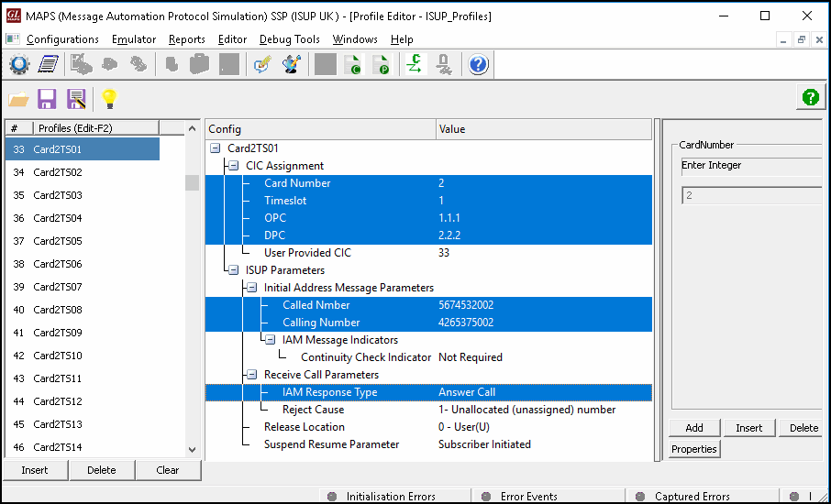Click the profiles list scrollbar thumb
The height and width of the screenshot is (504, 831).
192,183
